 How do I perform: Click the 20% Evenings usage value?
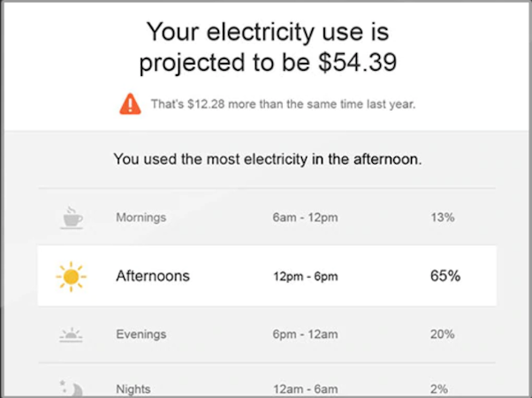point(443,334)
